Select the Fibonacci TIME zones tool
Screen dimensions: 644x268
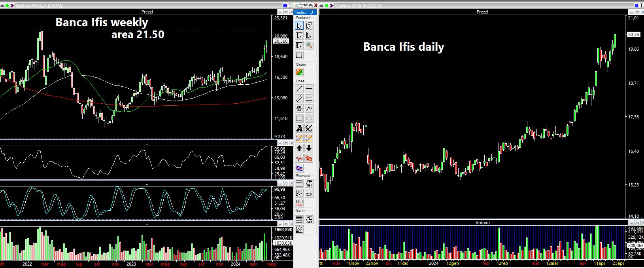(299, 203)
